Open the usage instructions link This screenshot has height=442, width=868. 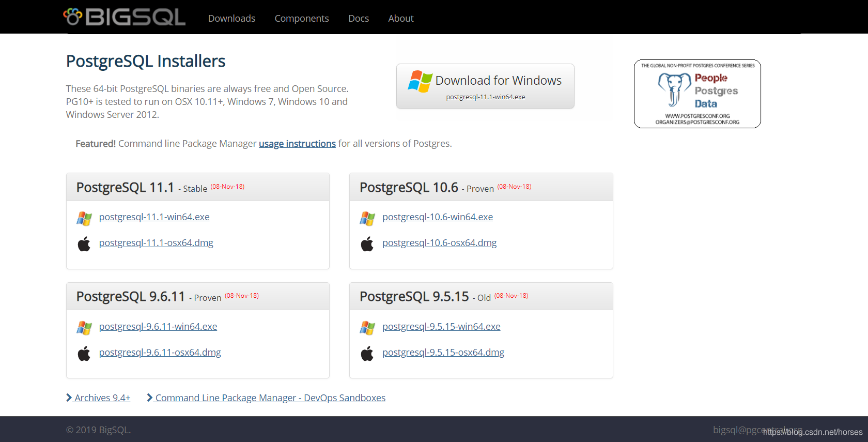(x=297, y=144)
